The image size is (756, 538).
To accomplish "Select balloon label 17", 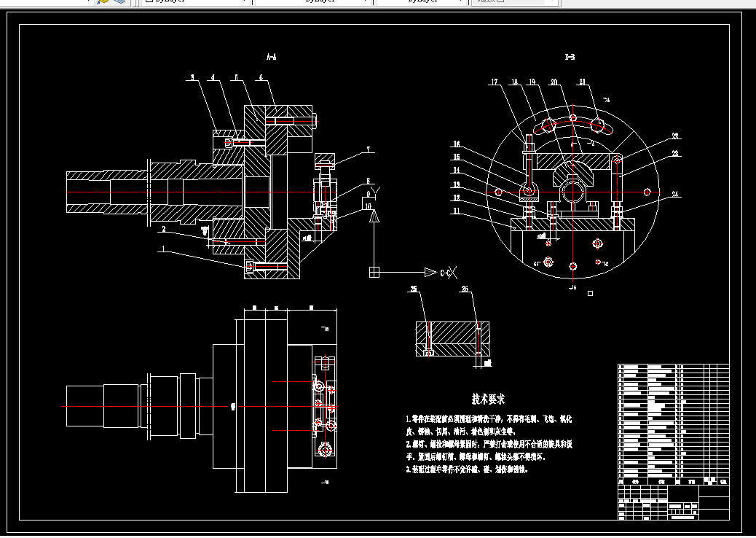I will click(x=495, y=82).
